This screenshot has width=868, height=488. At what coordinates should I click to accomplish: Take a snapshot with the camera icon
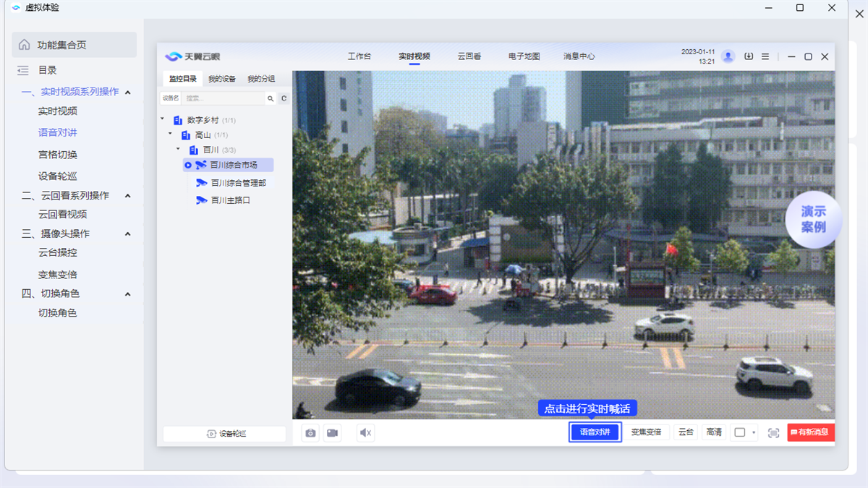click(x=311, y=432)
